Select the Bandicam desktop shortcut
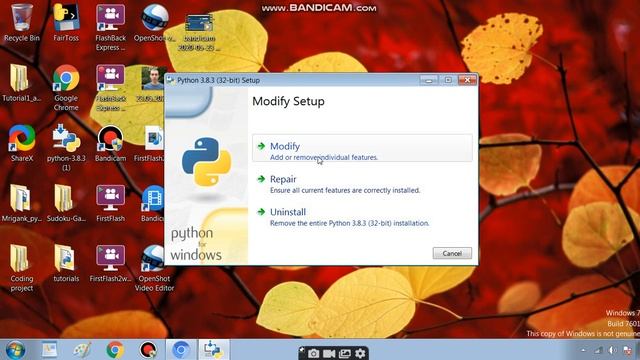Viewport: 640px width, 360px height. tap(111, 143)
